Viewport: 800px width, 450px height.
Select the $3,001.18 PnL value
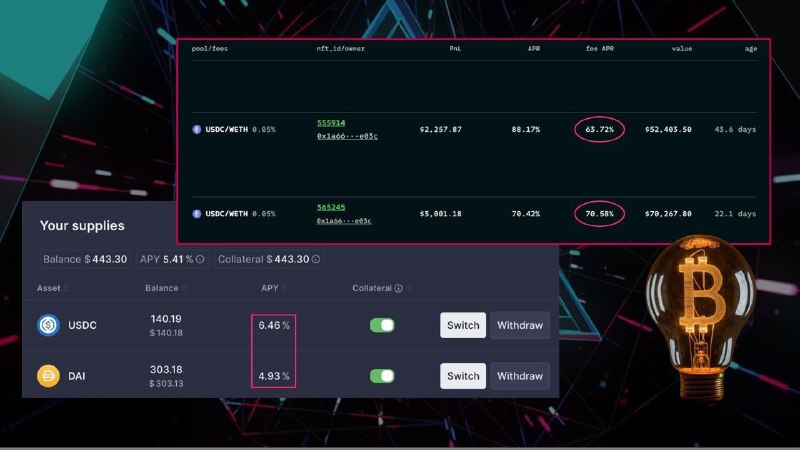pyautogui.click(x=441, y=214)
